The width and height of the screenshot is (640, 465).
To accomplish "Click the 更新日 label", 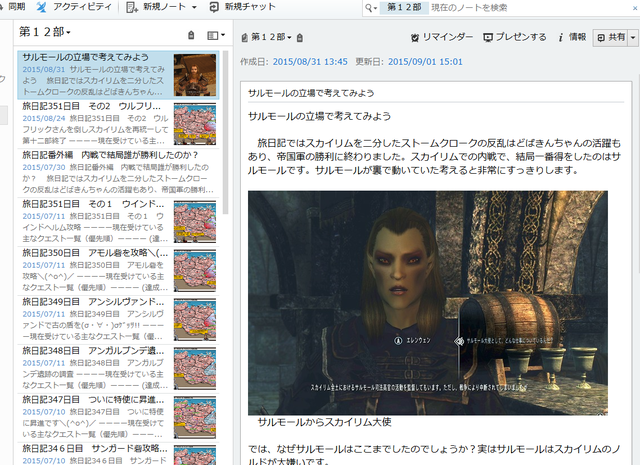I will coord(369,62).
